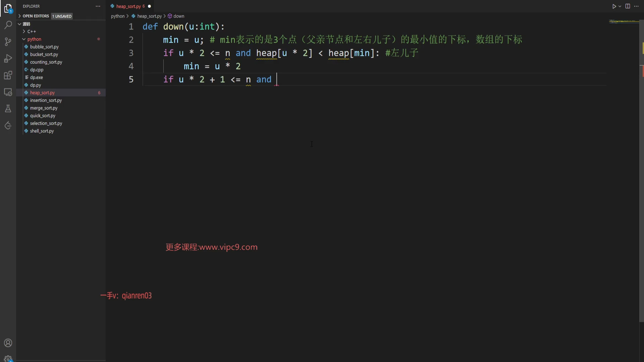Viewport: 644px width, 362px height.
Task: Click the code minimap preview
Action: 624,21
